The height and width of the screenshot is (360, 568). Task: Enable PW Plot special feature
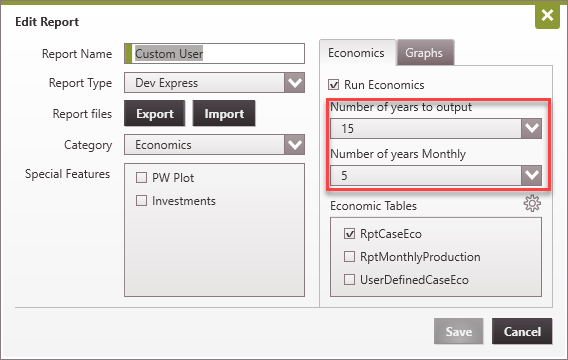click(141, 178)
